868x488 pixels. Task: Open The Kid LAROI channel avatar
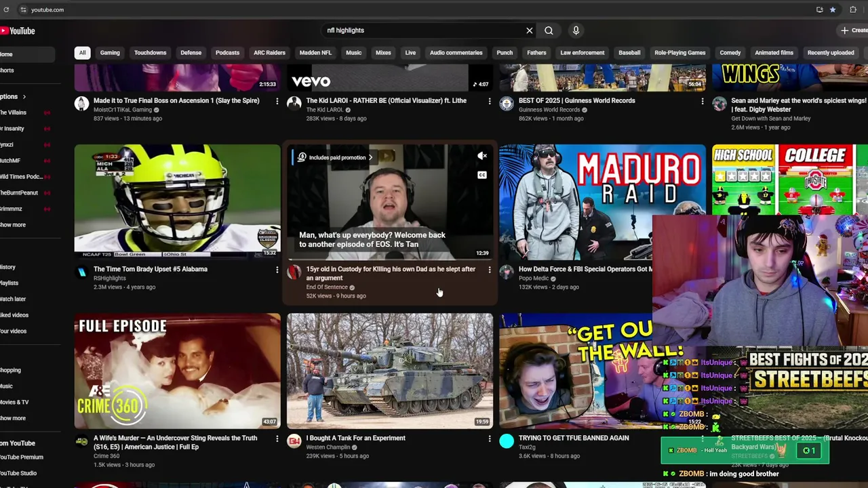coord(294,103)
